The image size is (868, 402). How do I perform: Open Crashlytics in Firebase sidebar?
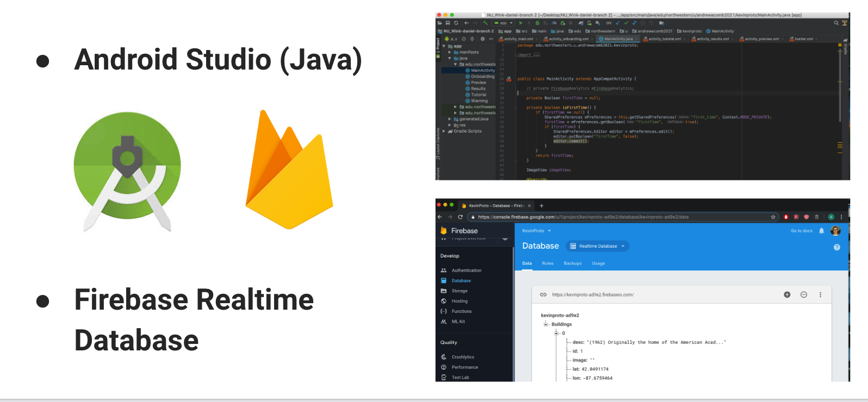pyautogui.click(x=462, y=357)
